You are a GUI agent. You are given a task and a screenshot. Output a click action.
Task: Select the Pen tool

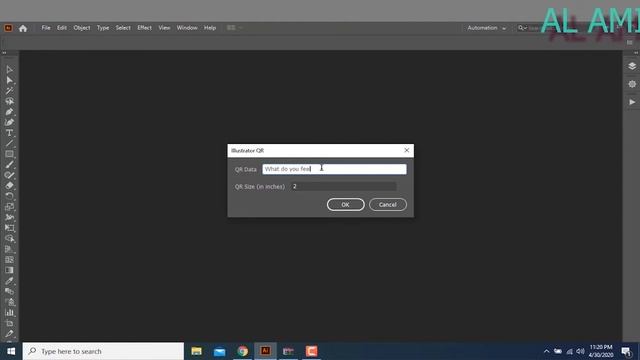[x=9, y=112]
